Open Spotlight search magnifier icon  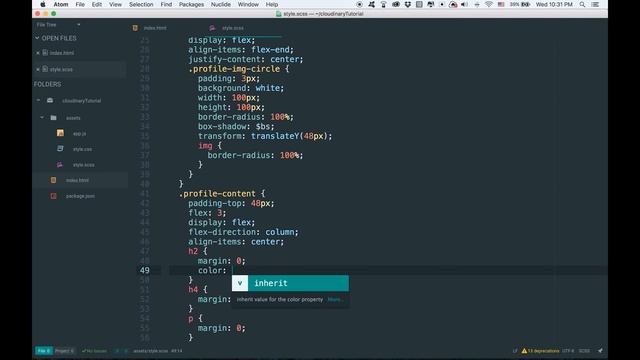(x=582, y=4)
